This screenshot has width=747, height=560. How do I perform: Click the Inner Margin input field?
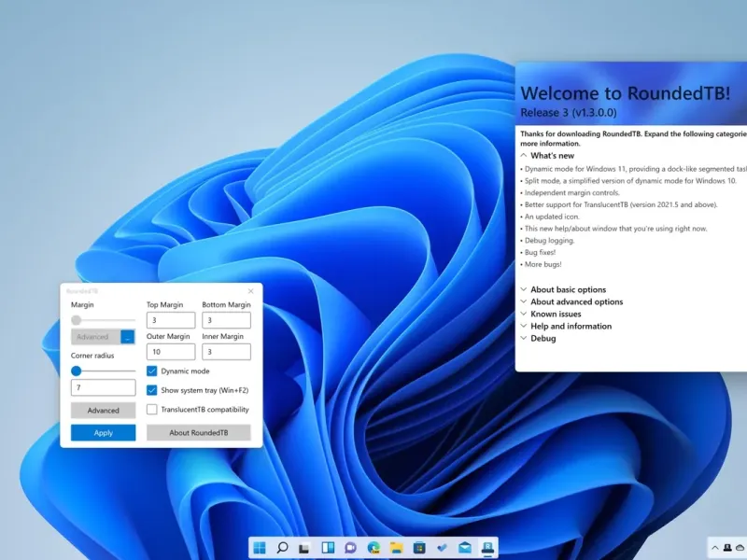coord(226,352)
